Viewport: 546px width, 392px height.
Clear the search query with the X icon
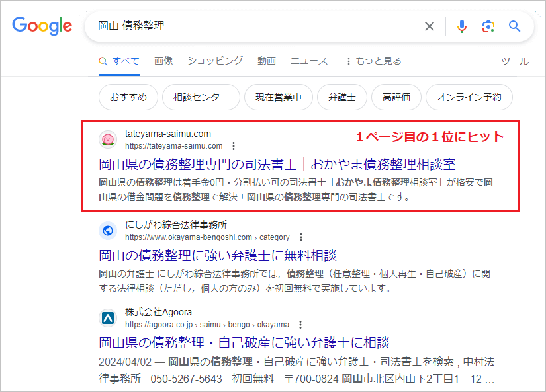click(429, 26)
